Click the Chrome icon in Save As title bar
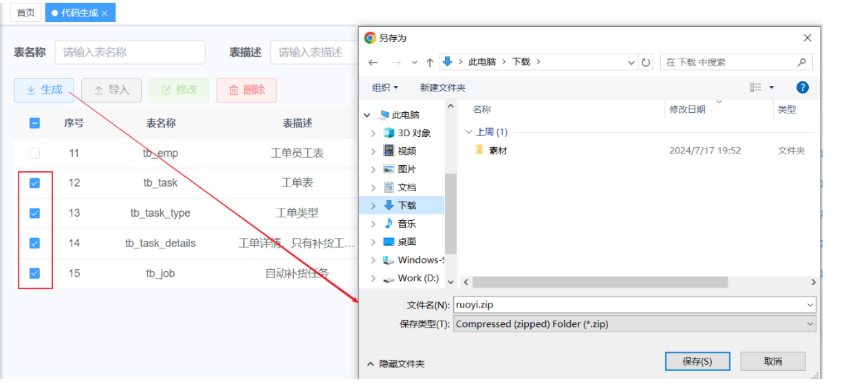This screenshot has height=386, width=868. coord(370,39)
